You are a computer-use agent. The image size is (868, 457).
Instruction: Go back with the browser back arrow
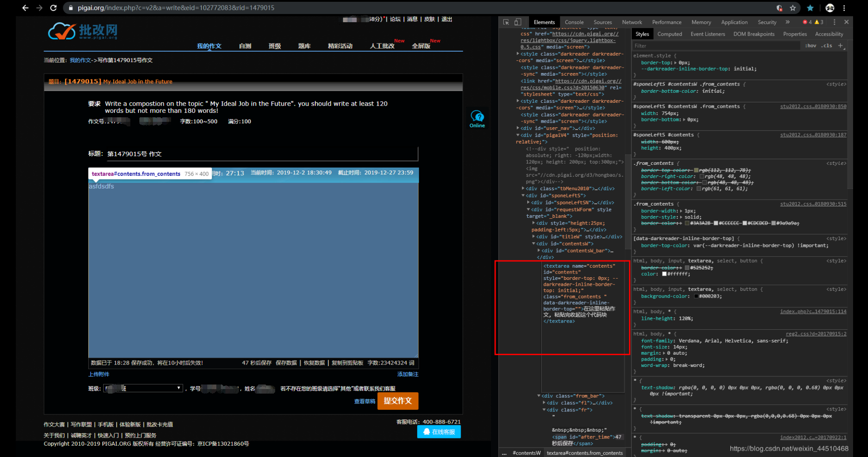point(25,8)
